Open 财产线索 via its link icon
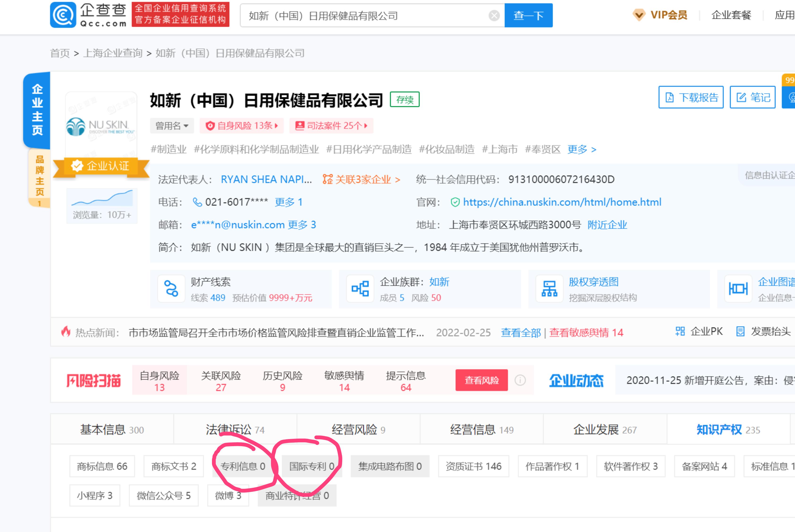Viewport: 795px width, 532px height. [x=171, y=289]
